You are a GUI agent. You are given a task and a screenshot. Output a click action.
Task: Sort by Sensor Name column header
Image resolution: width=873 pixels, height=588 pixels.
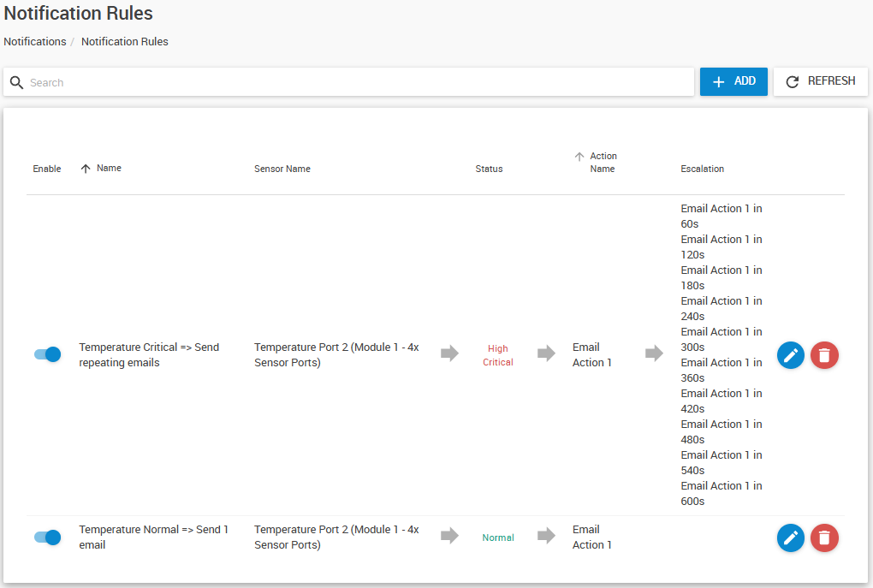coord(282,169)
